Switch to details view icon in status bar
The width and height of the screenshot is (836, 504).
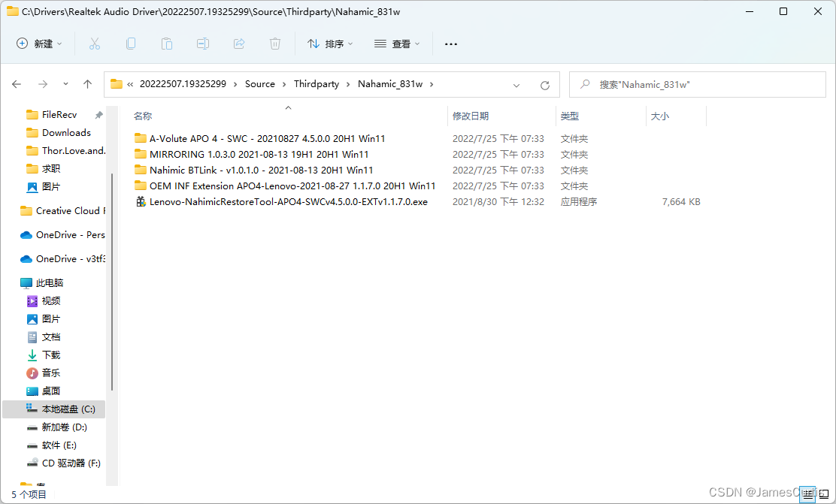807,495
